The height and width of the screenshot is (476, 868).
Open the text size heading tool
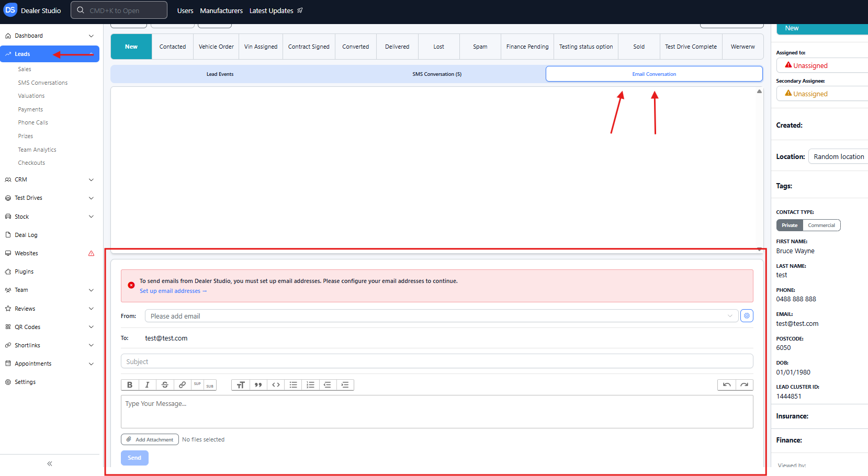[x=241, y=385]
